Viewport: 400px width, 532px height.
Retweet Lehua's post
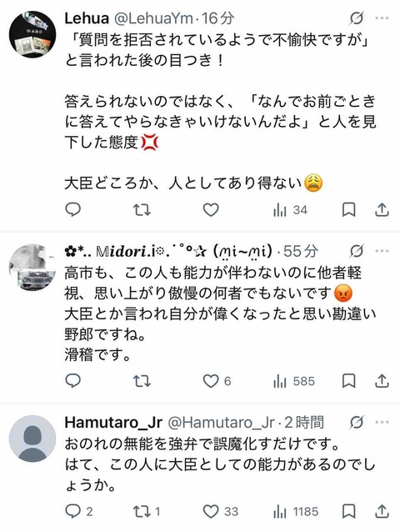(142, 210)
